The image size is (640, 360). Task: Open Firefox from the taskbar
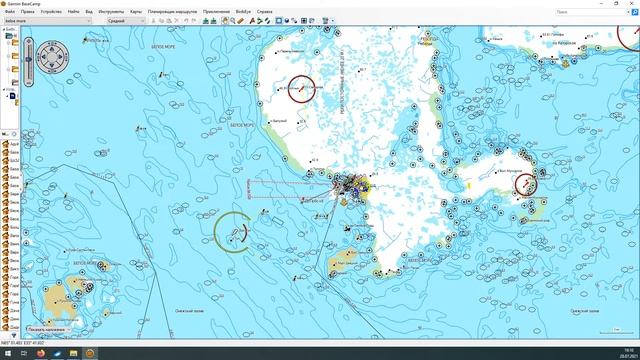41,353
